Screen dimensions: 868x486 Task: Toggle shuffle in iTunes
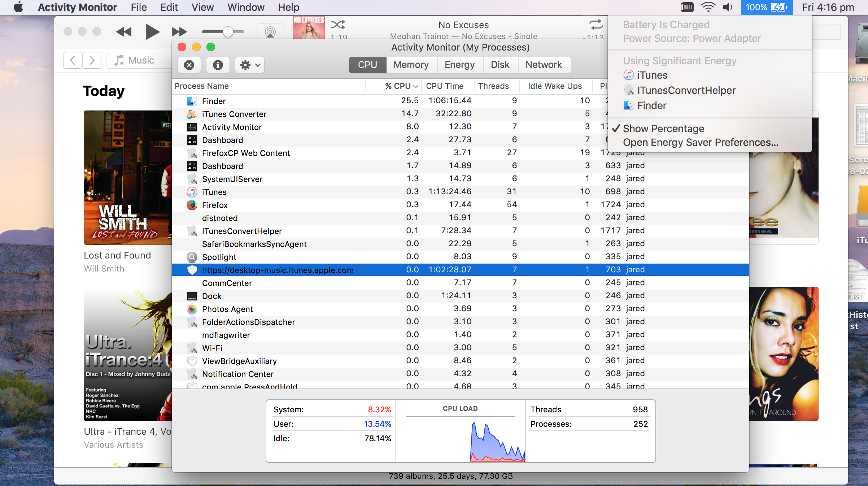click(338, 25)
